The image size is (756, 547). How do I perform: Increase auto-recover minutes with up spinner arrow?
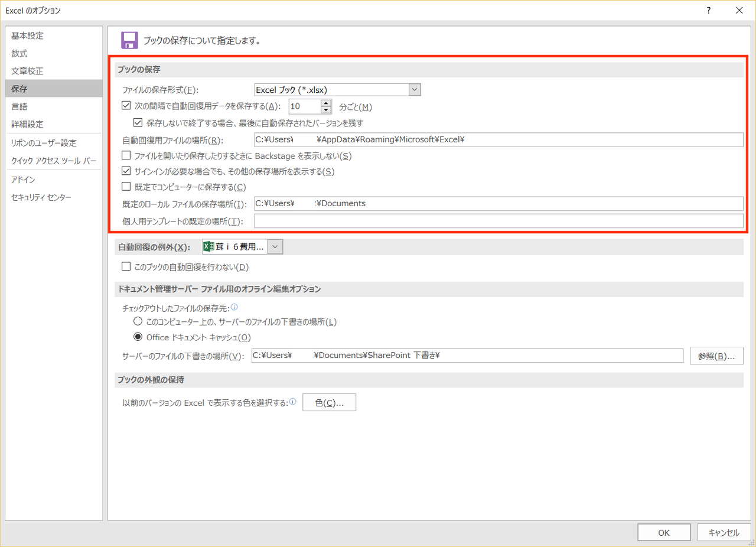326,103
